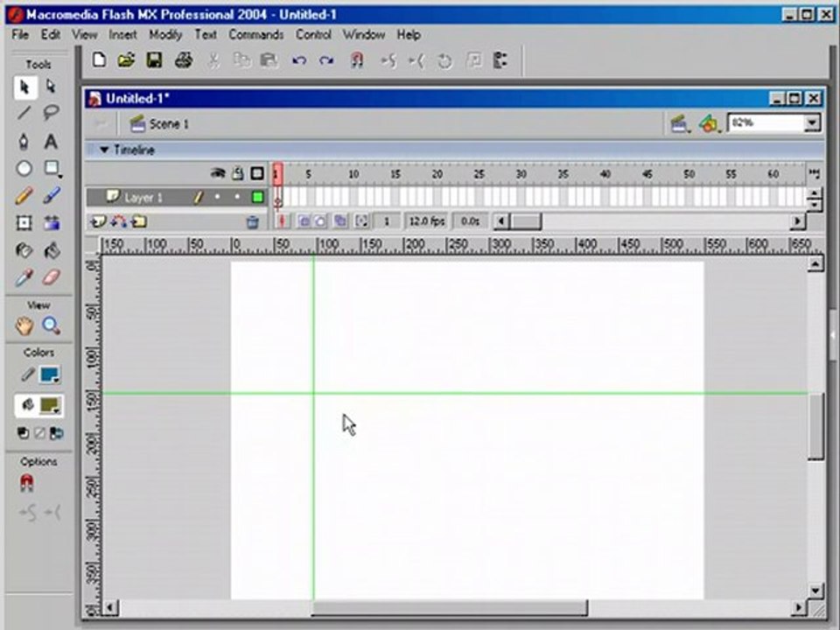Click the Add Motion Guide button
Image resolution: width=840 pixels, height=630 pixels.
pyautogui.click(x=119, y=221)
